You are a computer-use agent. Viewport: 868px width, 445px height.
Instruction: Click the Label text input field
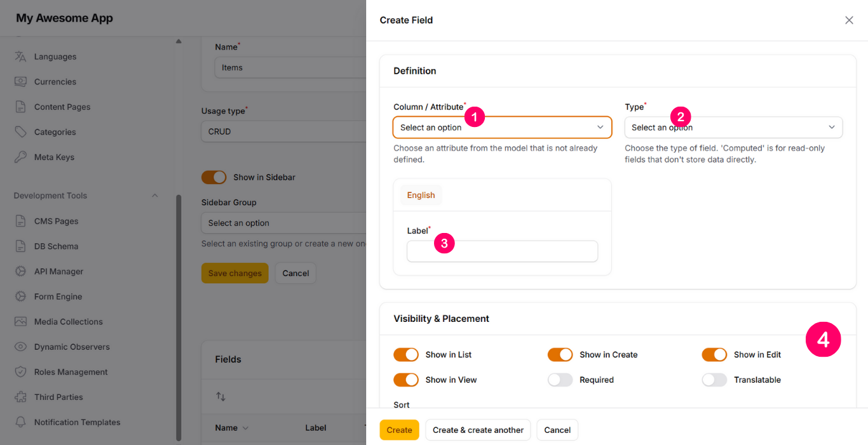click(x=502, y=251)
